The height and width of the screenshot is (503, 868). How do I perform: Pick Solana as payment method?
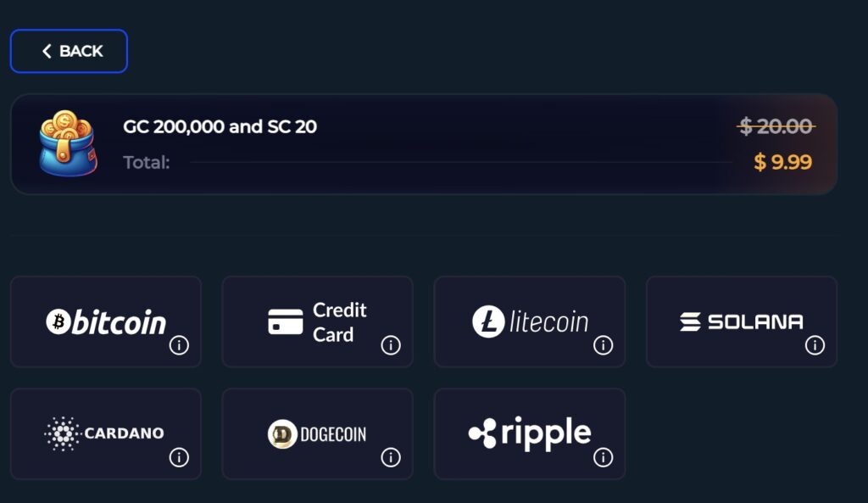click(742, 321)
